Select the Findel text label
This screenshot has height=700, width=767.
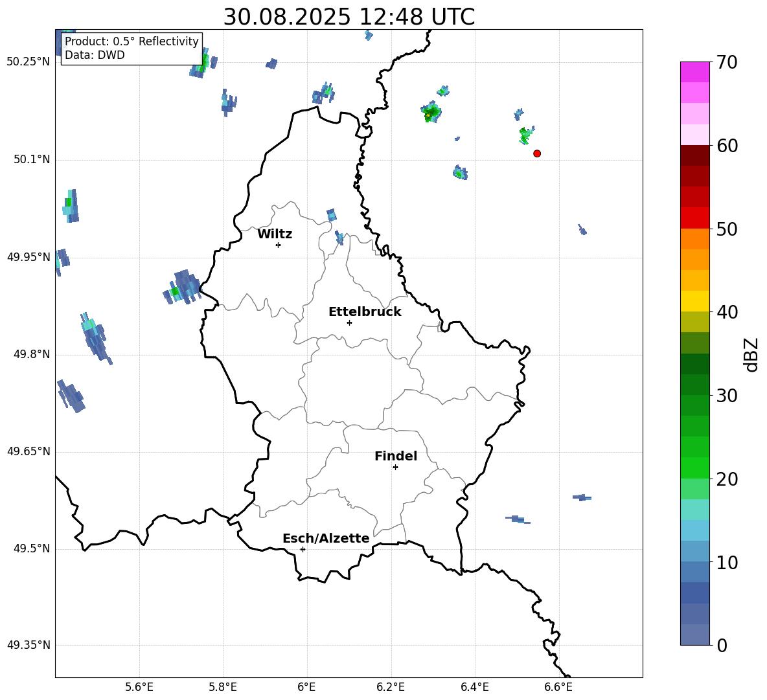pos(396,457)
